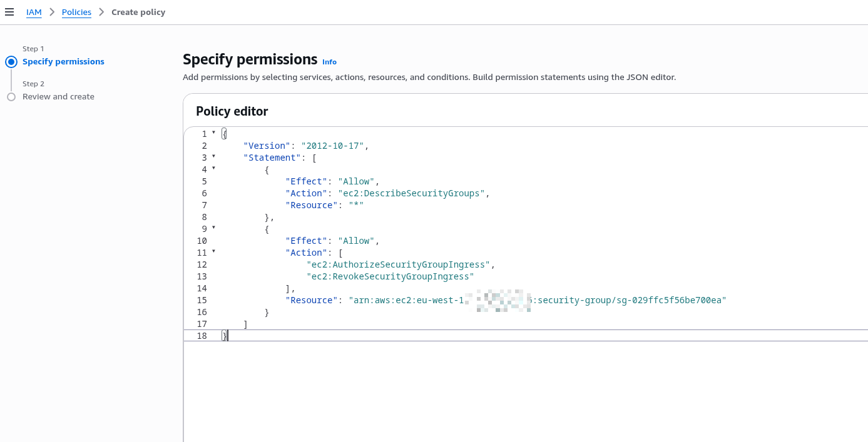
Task: Open the Policies breadcrumb link
Action: [76, 12]
